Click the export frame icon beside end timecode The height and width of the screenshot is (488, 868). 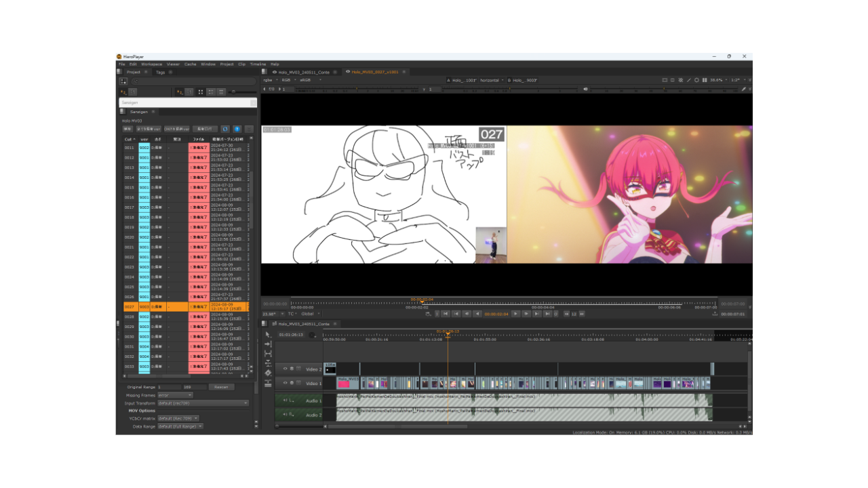715,314
